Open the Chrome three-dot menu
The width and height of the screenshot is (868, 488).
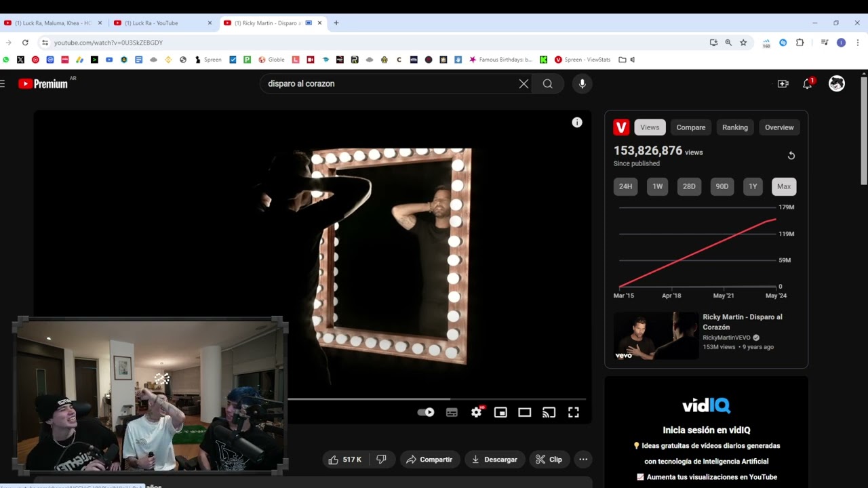click(857, 42)
